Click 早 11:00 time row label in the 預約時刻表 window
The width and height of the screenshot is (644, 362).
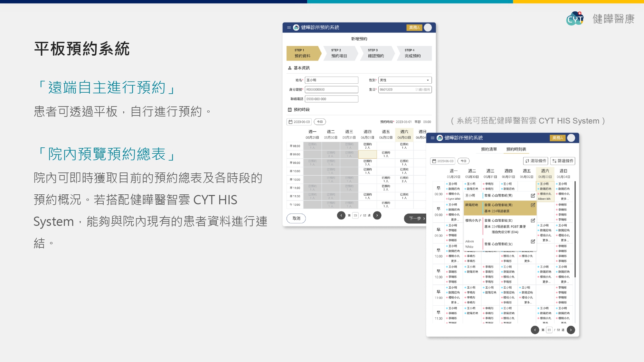[439, 295]
